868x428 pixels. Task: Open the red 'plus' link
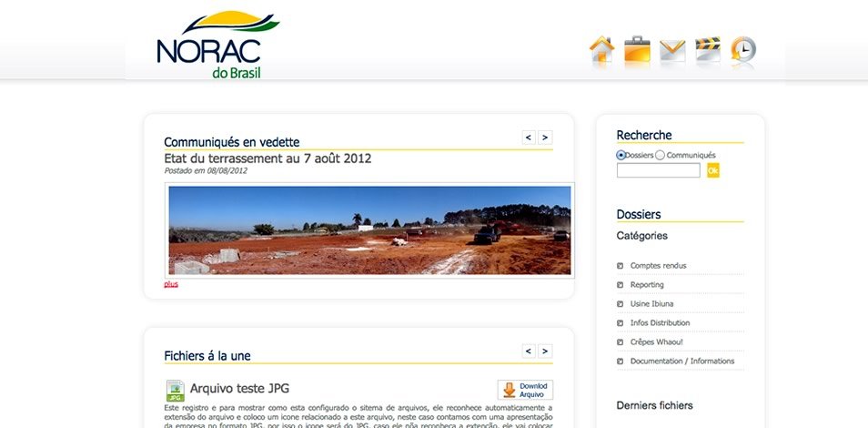pos(171,284)
